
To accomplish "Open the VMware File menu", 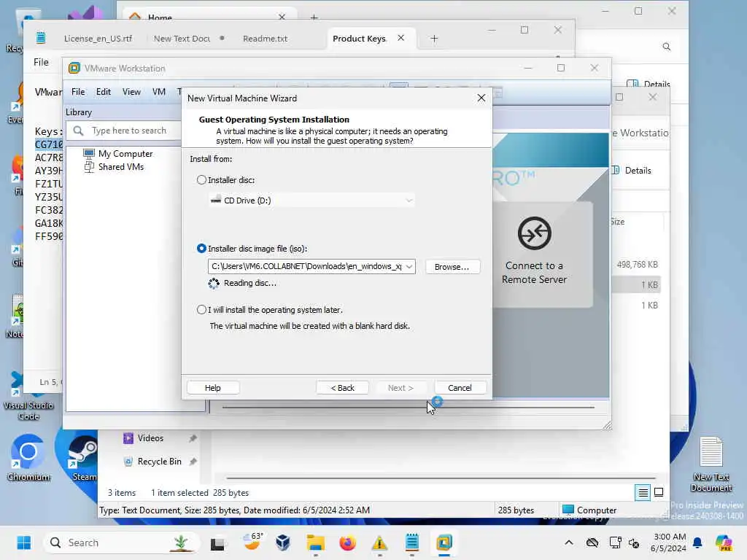I will 78,92.
